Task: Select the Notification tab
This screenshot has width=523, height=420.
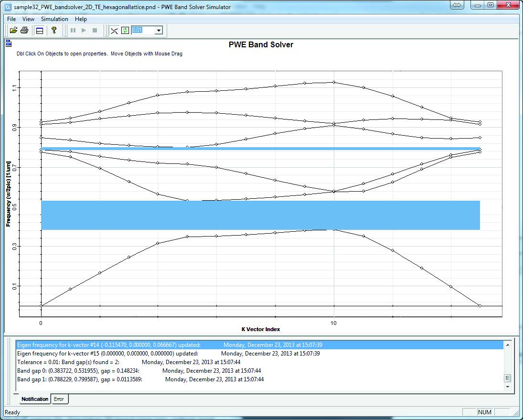Action: [35, 399]
